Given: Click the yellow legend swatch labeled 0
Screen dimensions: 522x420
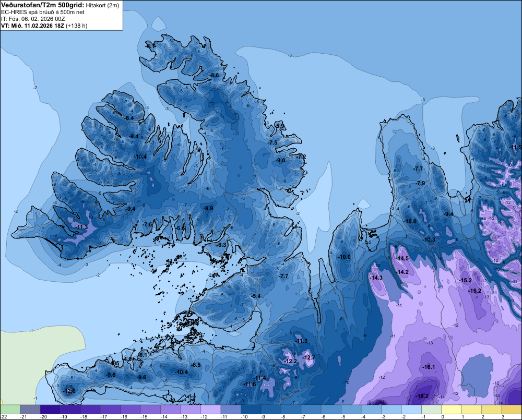Looking at the screenshot, I should click(452, 410).
